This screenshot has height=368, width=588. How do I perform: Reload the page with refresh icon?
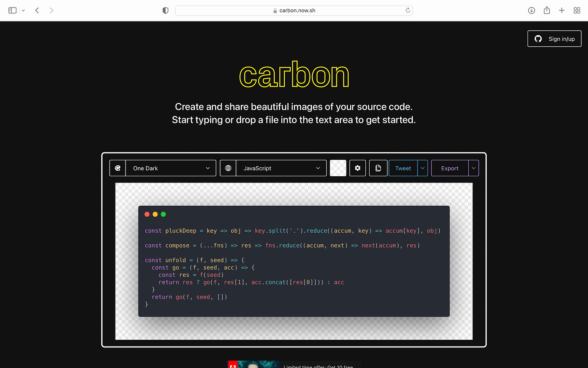coord(408,11)
